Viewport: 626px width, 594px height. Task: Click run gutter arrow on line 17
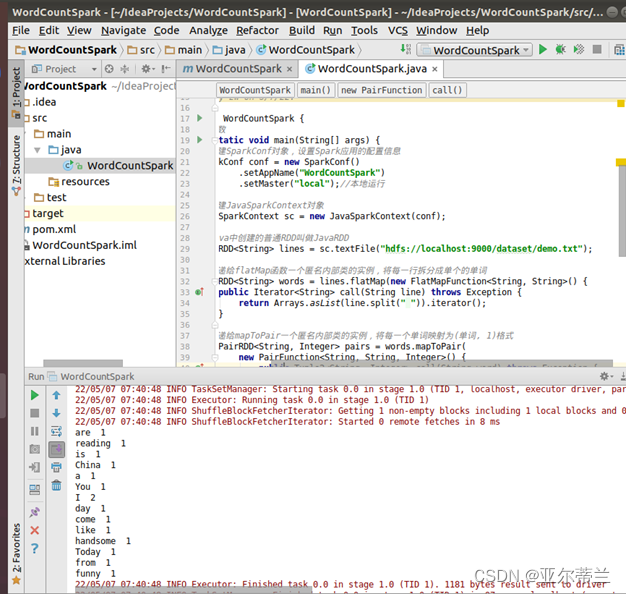[200, 118]
